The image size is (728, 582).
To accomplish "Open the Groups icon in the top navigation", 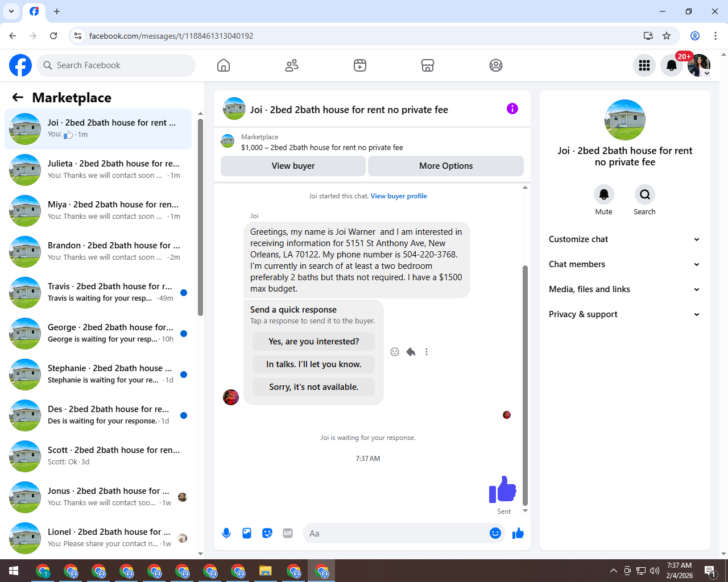I will (x=496, y=65).
